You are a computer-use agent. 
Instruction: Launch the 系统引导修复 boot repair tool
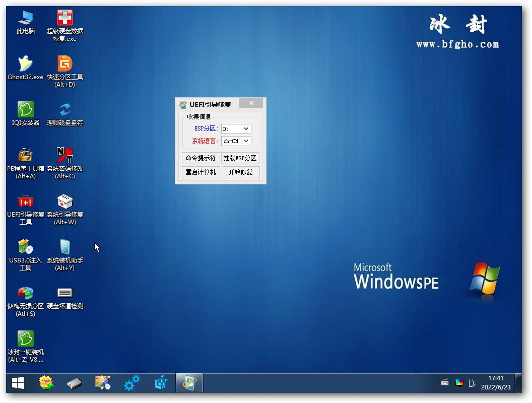point(64,201)
